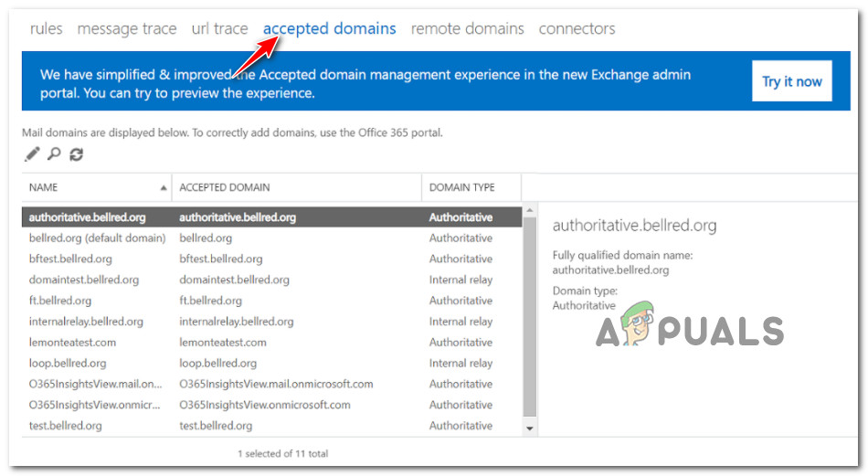Sort by the NAME column arrow

click(164, 188)
